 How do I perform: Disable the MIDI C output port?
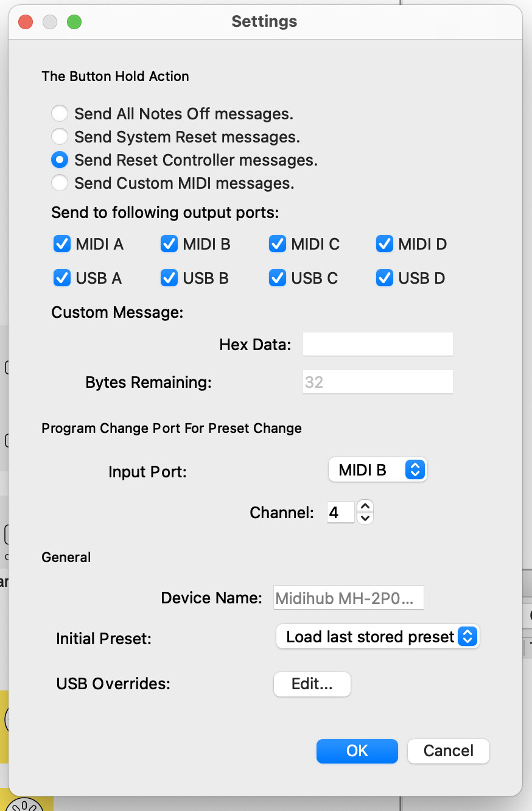point(277,244)
